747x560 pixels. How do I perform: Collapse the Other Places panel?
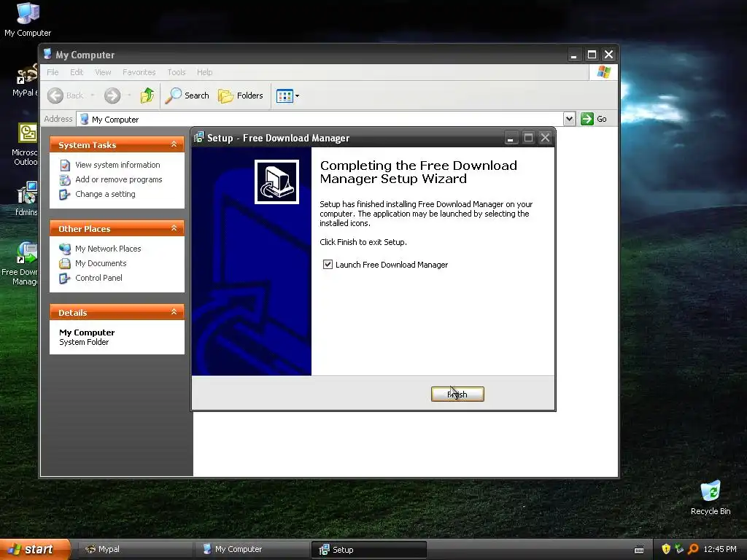coord(174,228)
